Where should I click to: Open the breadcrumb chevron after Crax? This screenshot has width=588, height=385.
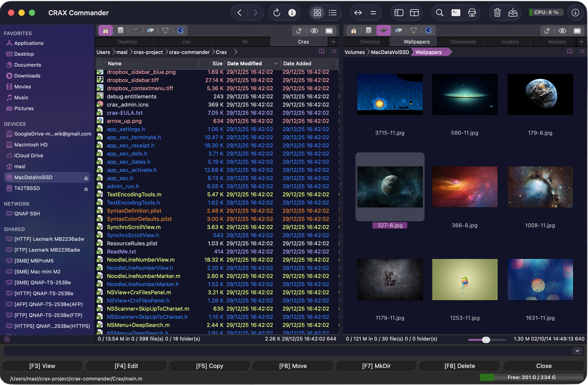point(235,52)
